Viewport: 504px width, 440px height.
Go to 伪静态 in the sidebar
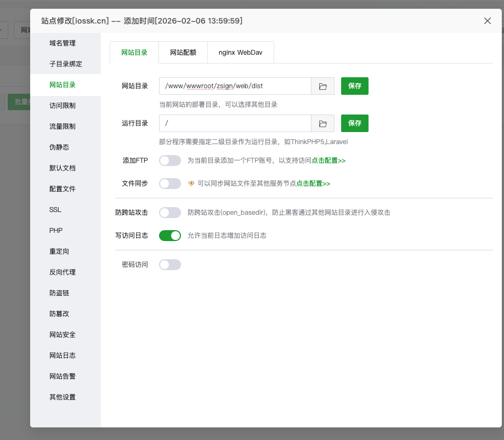[59, 147]
